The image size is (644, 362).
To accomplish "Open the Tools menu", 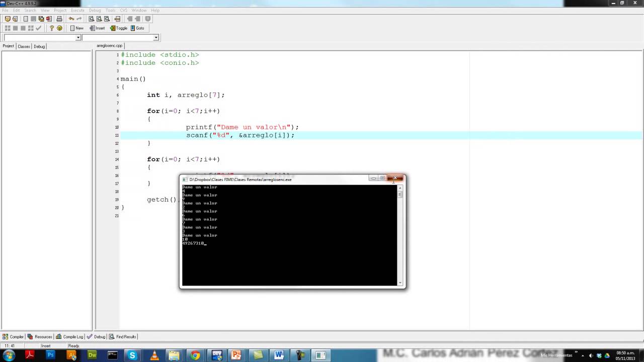I will [110, 10].
